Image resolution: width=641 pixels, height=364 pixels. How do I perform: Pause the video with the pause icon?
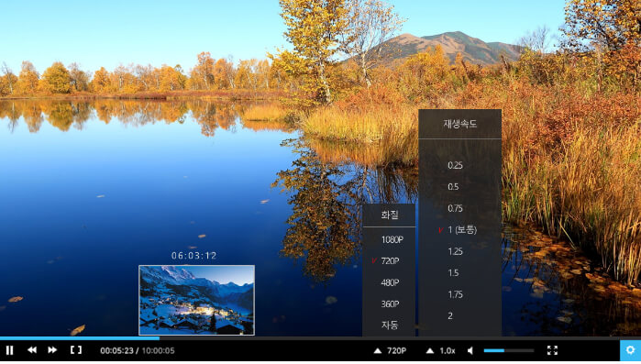(x=9, y=350)
